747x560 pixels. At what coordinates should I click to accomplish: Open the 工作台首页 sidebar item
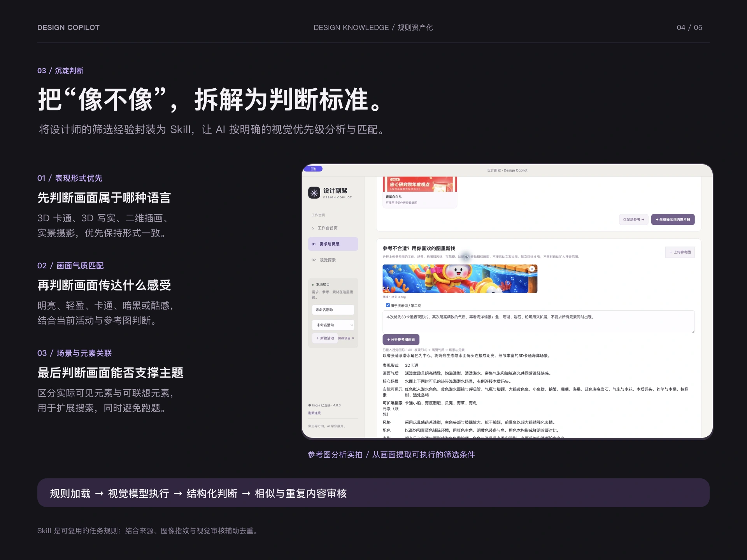(333, 228)
